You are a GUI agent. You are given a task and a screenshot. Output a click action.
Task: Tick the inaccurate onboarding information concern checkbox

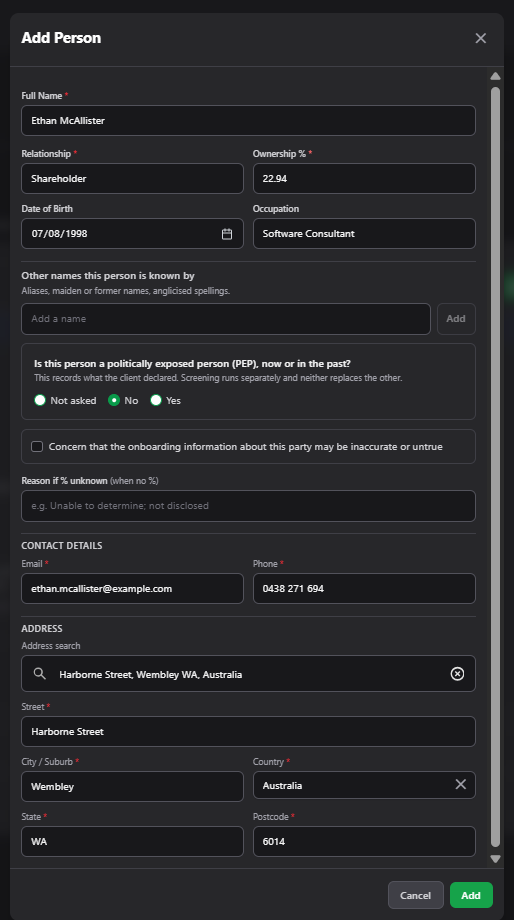pyautogui.click(x=37, y=447)
